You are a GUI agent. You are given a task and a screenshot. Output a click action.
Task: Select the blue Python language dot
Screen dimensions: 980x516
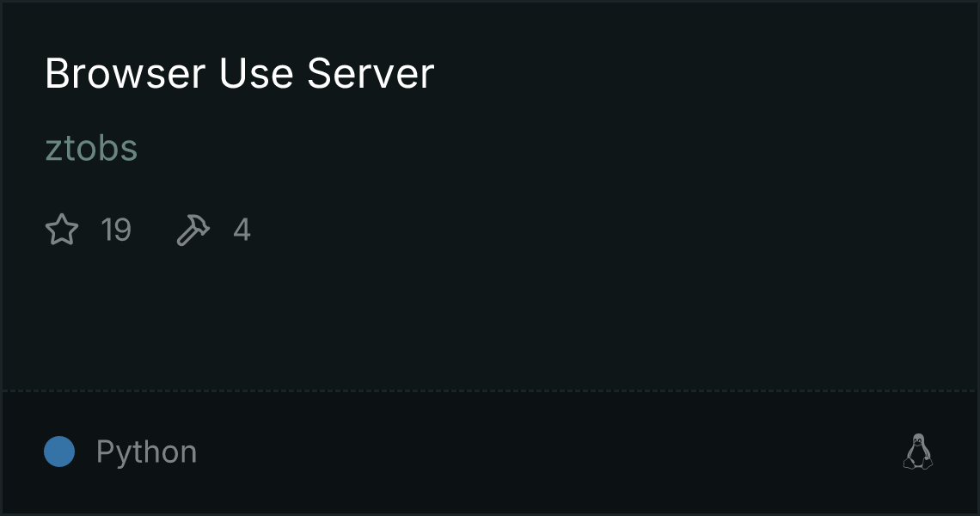[x=59, y=451]
